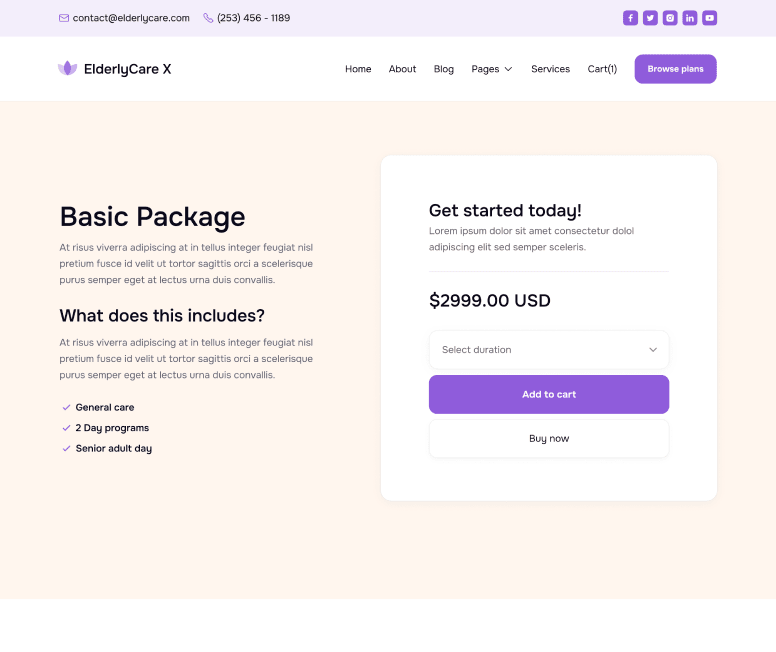Open the Select duration dropdown
776x652 pixels.
(x=549, y=350)
